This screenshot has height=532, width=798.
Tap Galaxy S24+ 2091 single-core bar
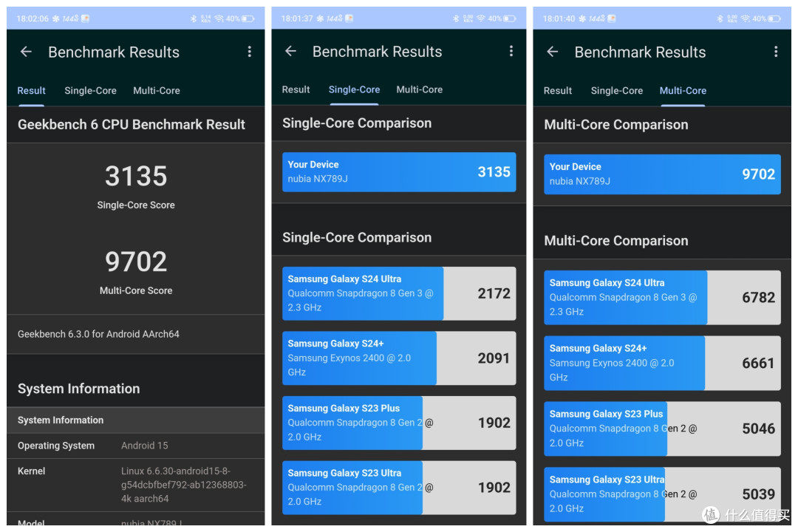click(399, 358)
